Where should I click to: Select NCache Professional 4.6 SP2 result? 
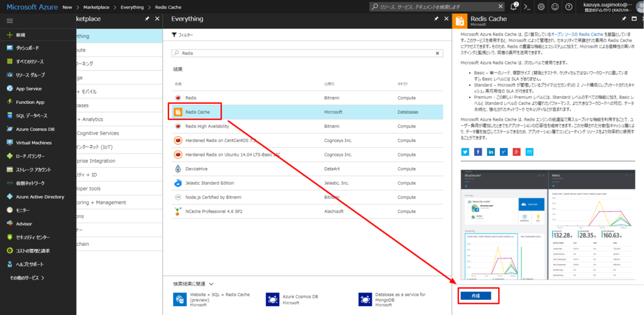[x=307, y=211]
